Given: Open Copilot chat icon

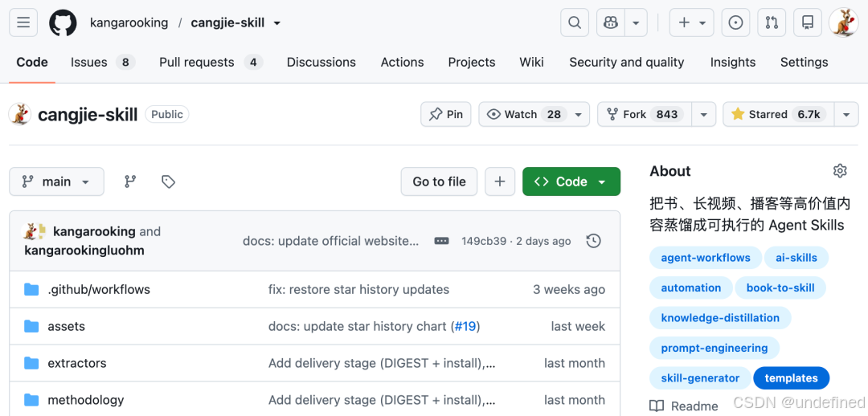Looking at the screenshot, I should 611,22.
